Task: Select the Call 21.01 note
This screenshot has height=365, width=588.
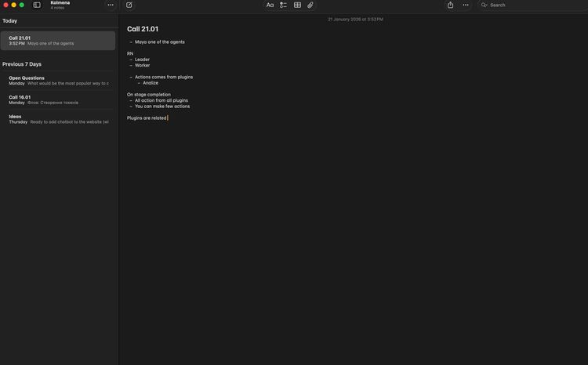Action: pyautogui.click(x=58, y=40)
